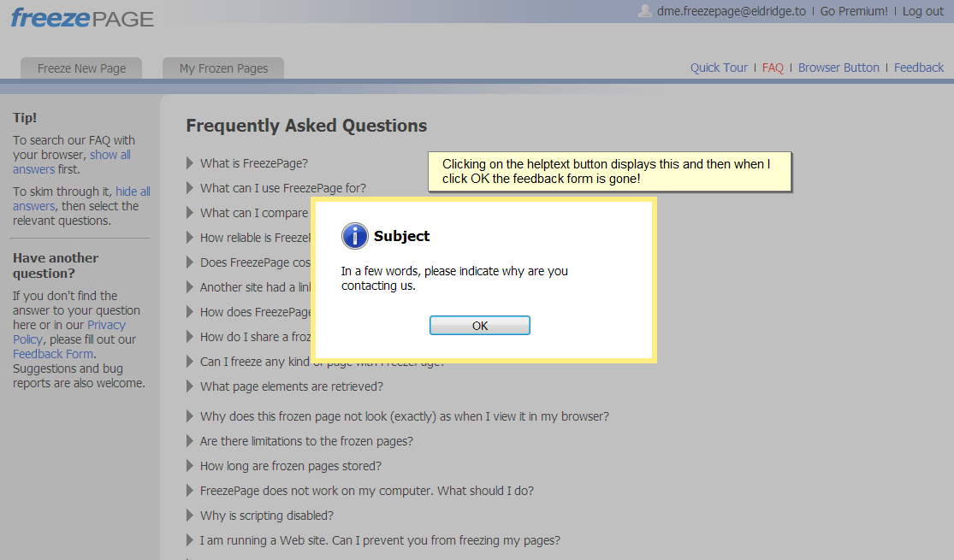The image size is (954, 560).
Task: Go to Feedback in top navigation
Action: (919, 68)
